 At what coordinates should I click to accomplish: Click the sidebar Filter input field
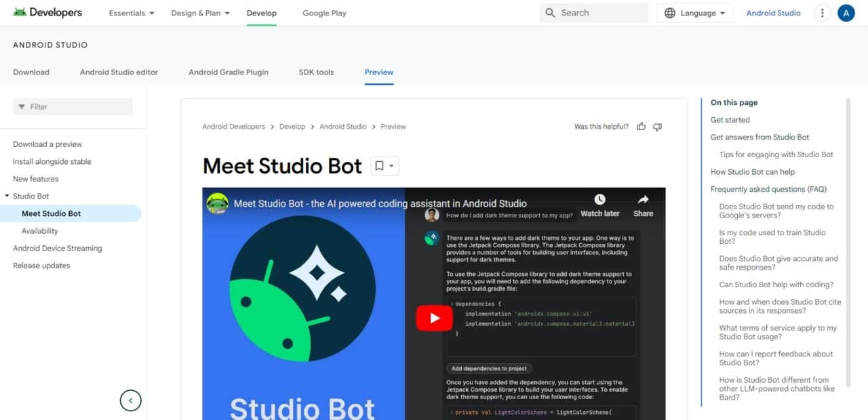[73, 107]
